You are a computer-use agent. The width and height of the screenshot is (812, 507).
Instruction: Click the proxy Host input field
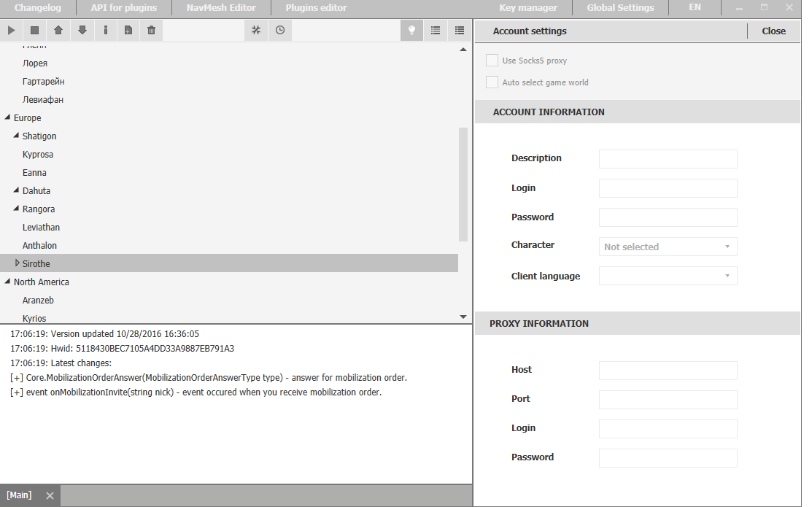click(x=668, y=371)
